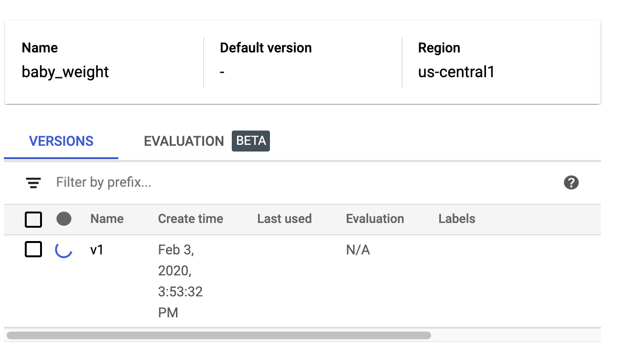The width and height of the screenshot is (620, 364).
Task: Click the loading spinner beside v1
Action: 64,250
